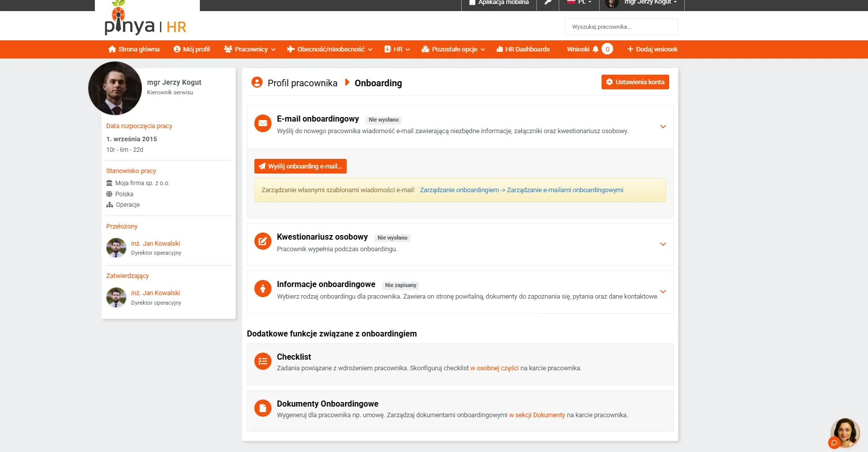
Task: Click the Dokumenty Onboardingowe file icon
Action: (262, 408)
